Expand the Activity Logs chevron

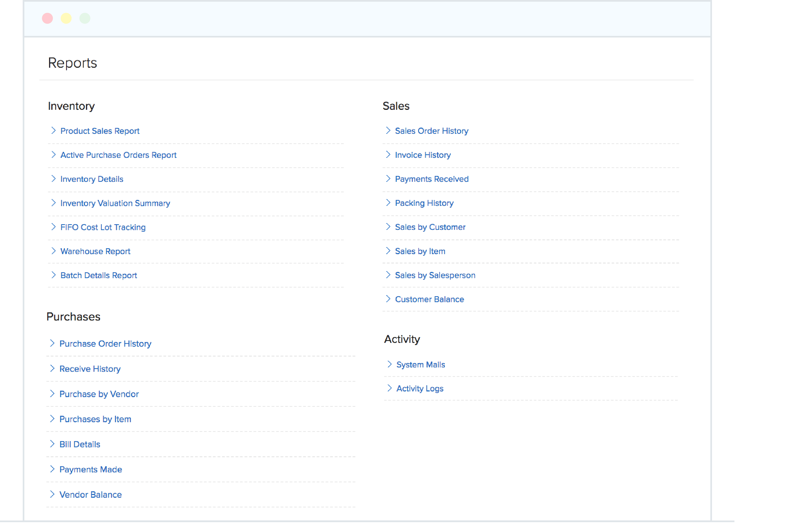[390, 388]
